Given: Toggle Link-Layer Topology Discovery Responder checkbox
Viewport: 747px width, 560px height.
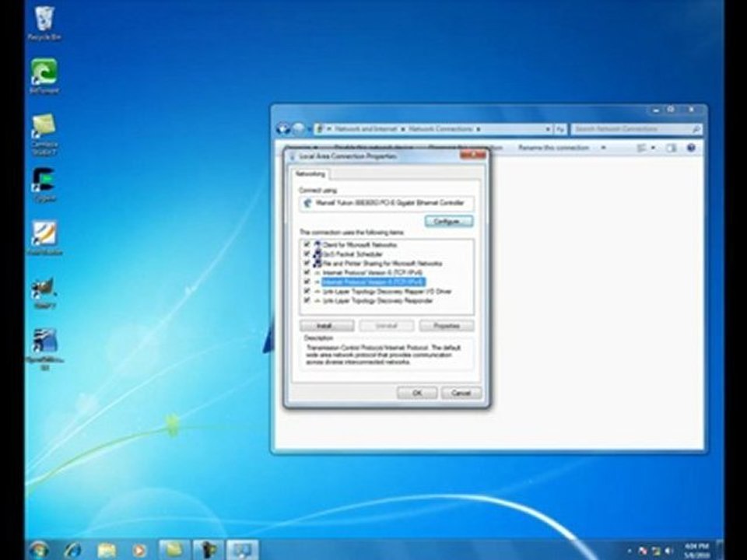Looking at the screenshot, I should click(x=307, y=300).
